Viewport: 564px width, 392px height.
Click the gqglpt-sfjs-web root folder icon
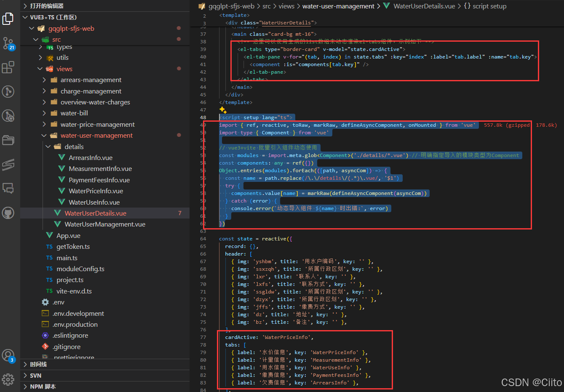[x=41, y=29]
